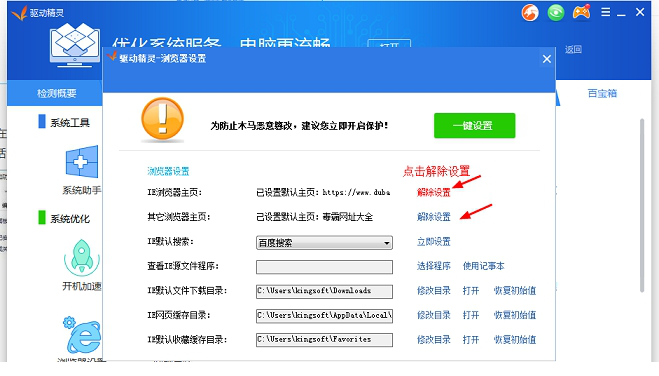The height and width of the screenshot is (376, 659).
Task: Click the 系统优化 section label
Action: coord(70,219)
